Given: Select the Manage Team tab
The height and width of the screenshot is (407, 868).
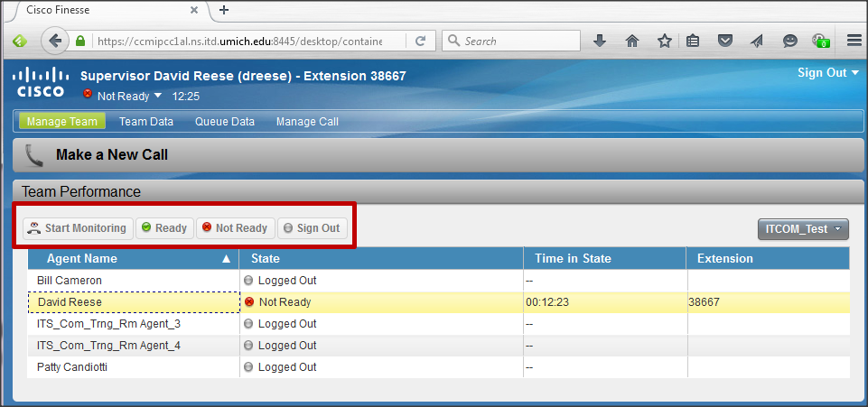Looking at the screenshot, I should 62,122.
